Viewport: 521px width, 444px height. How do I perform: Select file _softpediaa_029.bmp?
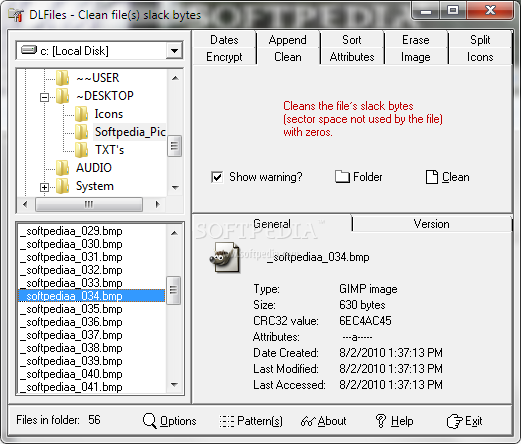(x=92, y=231)
